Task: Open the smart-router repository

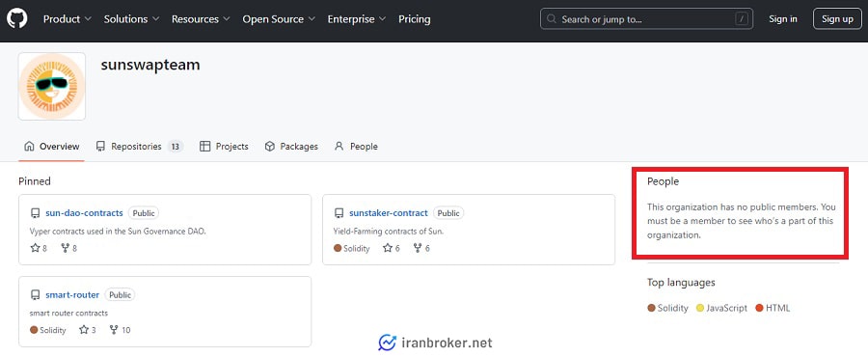Action: (x=72, y=295)
